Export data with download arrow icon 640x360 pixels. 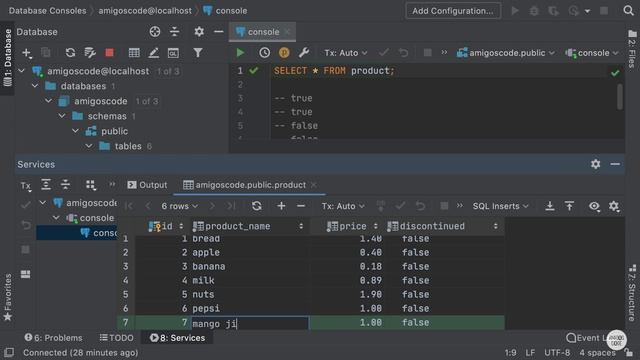(550, 206)
